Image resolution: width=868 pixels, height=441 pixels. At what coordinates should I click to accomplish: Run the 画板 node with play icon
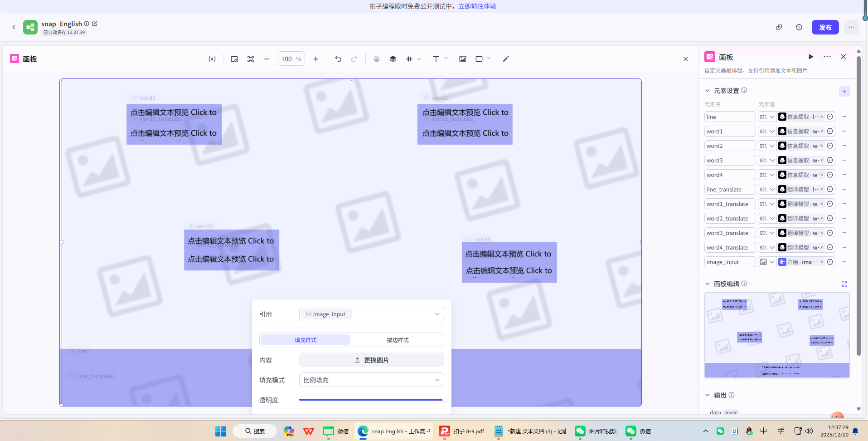point(811,57)
